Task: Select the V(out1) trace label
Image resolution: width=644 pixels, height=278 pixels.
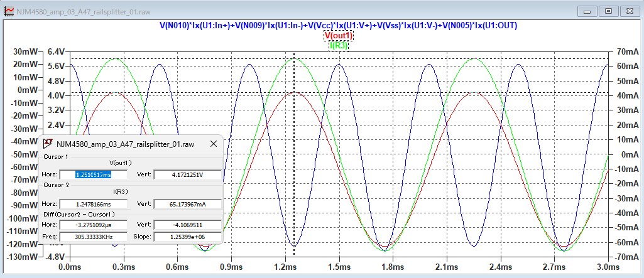Action: pyautogui.click(x=339, y=36)
